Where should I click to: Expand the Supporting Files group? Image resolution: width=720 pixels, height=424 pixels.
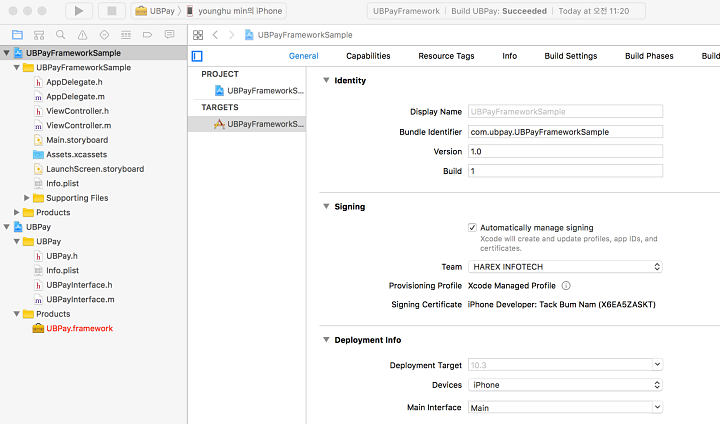[x=27, y=198]
